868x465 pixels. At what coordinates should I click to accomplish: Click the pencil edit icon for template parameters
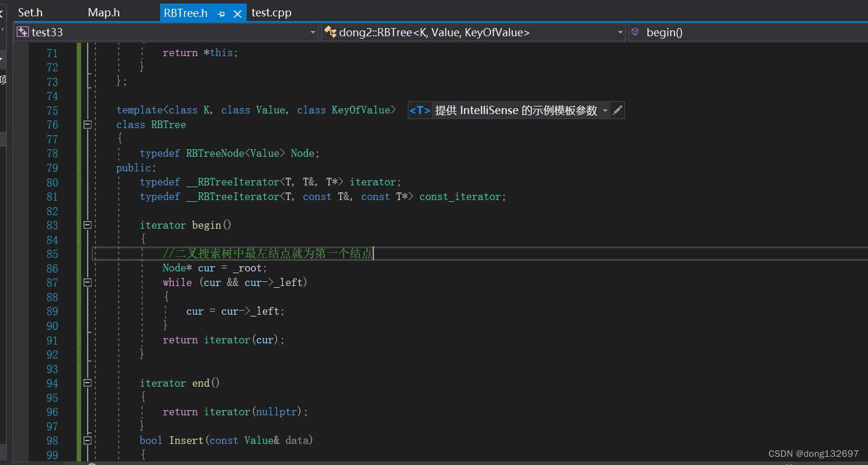[617, 110]
